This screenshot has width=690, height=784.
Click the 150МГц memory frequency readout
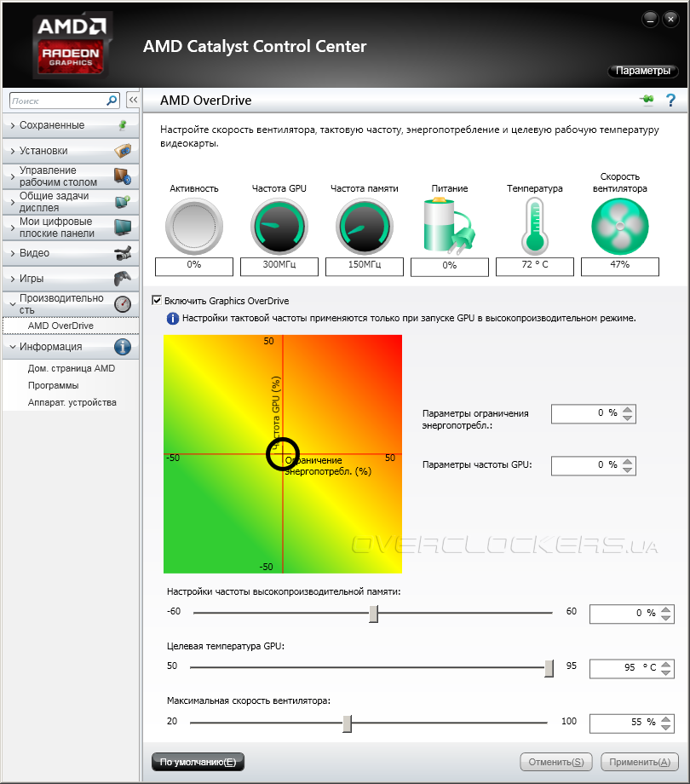point(365,267)
